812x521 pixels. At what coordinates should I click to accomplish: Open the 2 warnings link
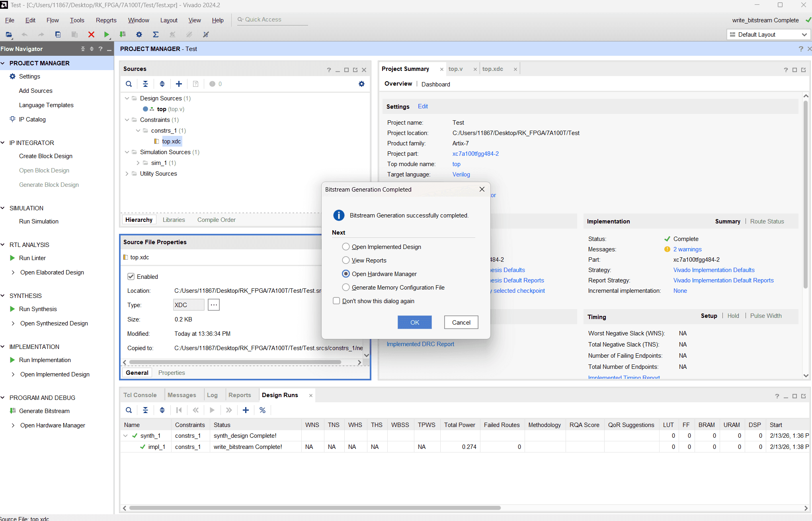click(x=687, y=249)
